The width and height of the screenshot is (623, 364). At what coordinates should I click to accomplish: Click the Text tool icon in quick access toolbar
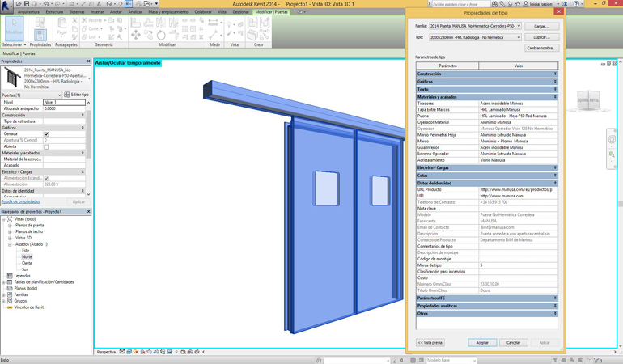(x=99, y=3)
